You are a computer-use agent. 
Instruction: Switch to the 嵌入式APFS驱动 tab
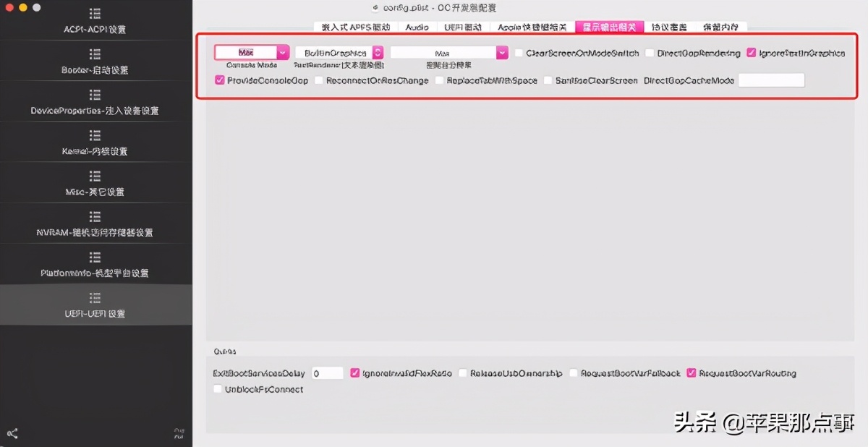pyautogui.click(x=356, y=27)
